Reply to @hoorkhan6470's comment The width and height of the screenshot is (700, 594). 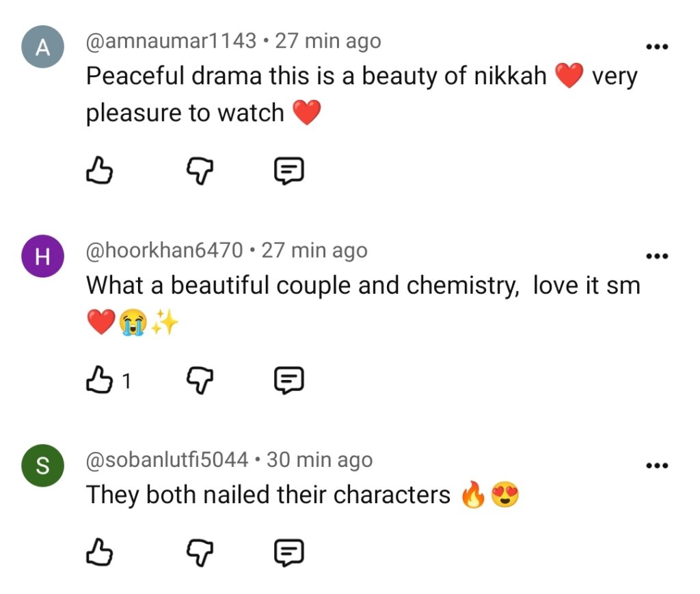(x=289, y=381)
